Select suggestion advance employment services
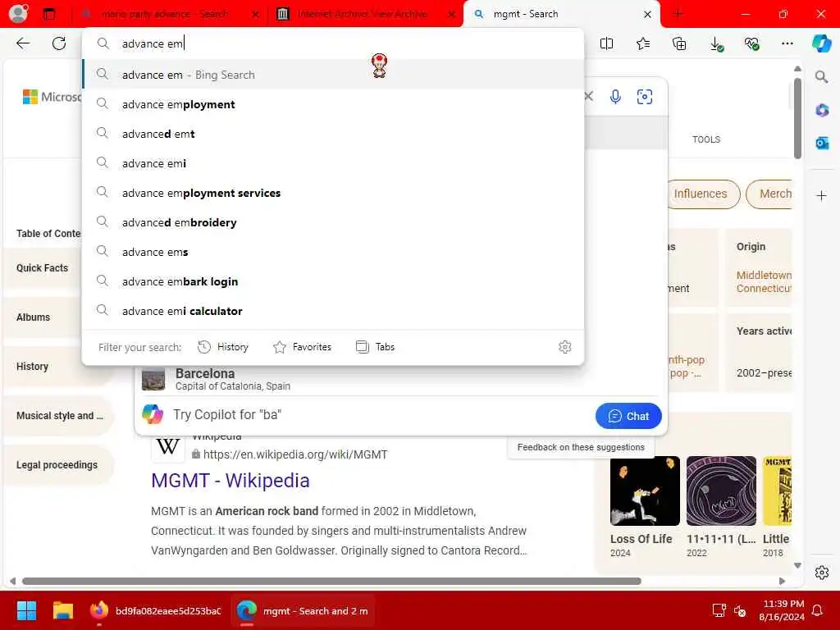The image size is (840, 630). (x=333, y=192)
